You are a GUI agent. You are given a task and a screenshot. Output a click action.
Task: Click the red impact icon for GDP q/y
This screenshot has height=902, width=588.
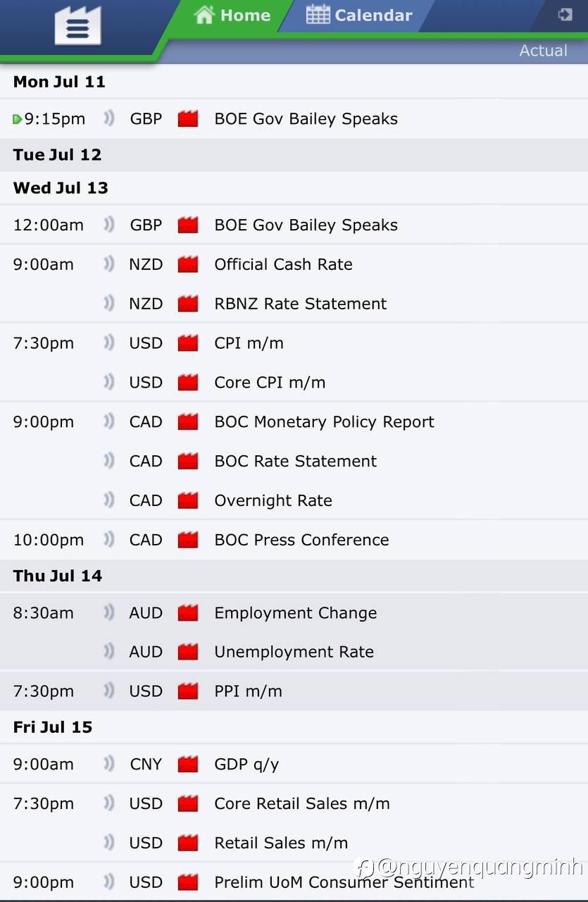point(188,764)
